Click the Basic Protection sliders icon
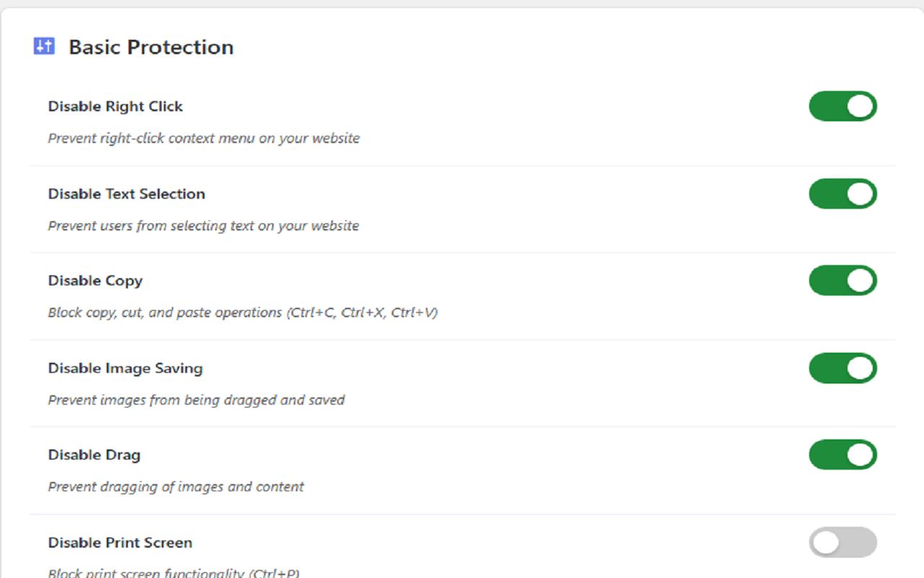 (44, 46)
